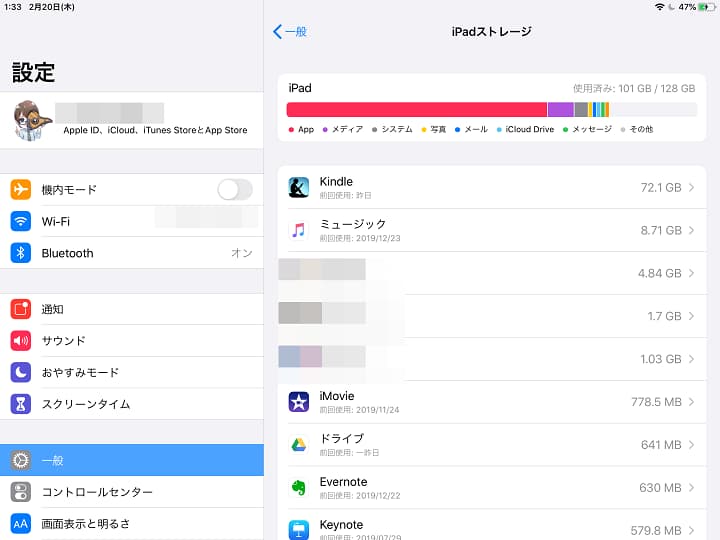Select Bluetooth in settings list
The image size is (720, 540).
[x=132, y=253]
